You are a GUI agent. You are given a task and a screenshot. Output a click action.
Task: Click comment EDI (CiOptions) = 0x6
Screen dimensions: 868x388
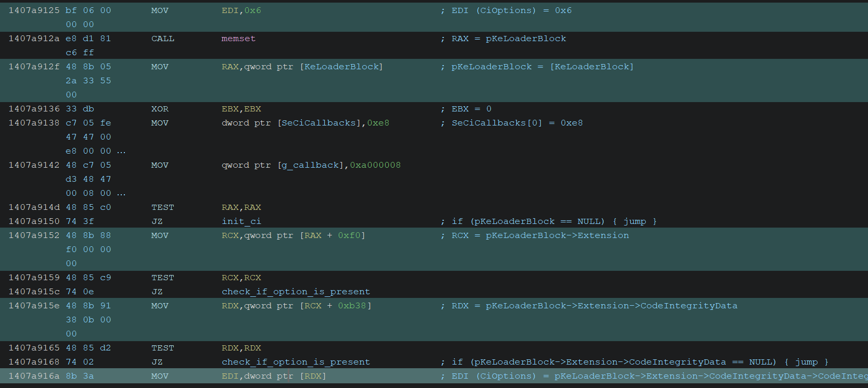512,10
